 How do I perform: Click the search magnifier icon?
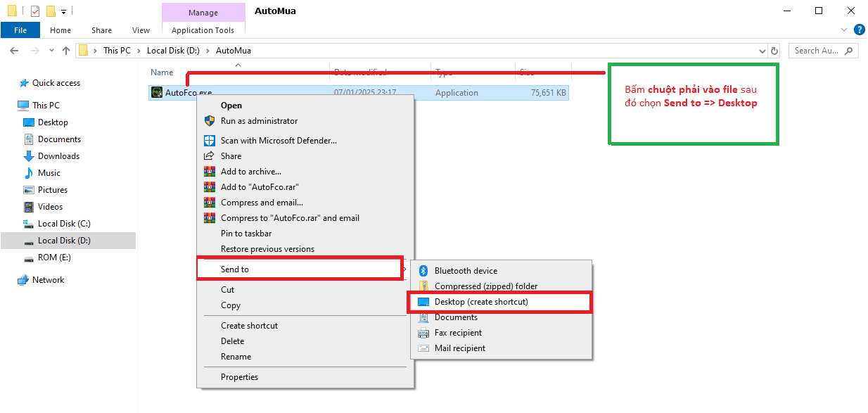click(x=848, y=51)
